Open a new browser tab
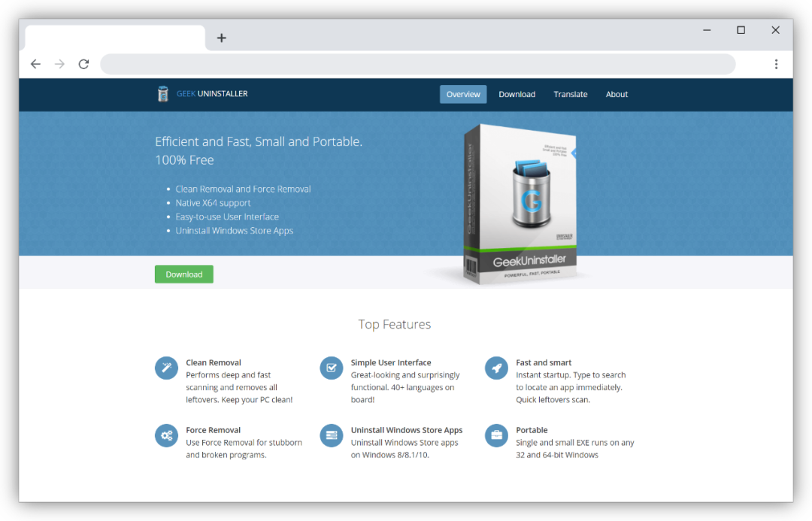Image resolution: width=812 pixels, height=521 pixels. [x=222, y=38]
